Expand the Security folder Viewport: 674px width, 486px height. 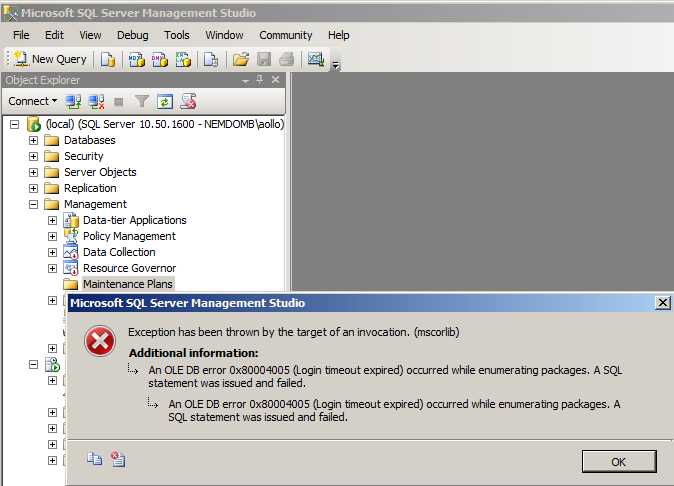point(34,156)
